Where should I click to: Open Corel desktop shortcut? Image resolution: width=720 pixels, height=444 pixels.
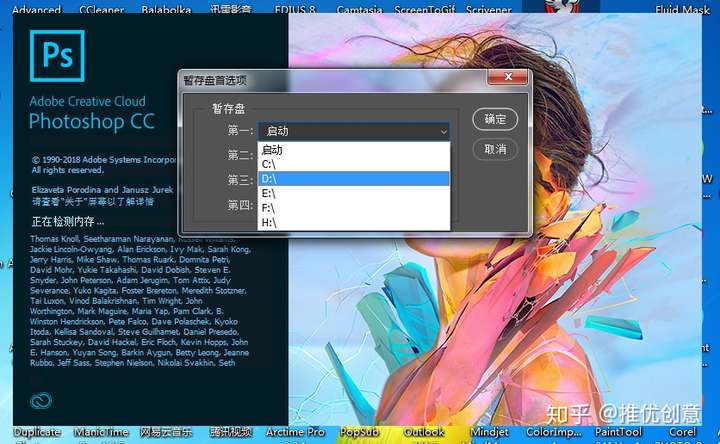pos(682,432)
